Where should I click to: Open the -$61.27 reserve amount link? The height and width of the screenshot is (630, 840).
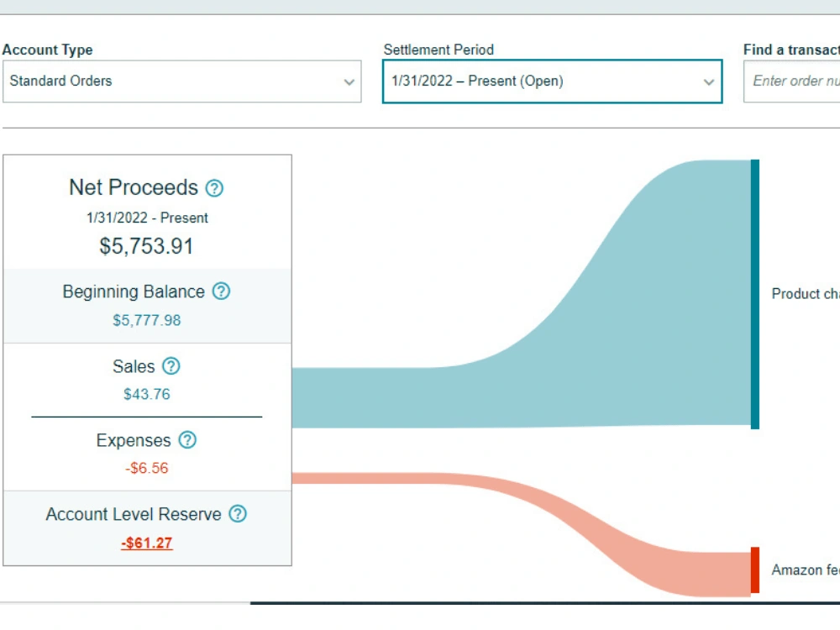coord(147,543)
